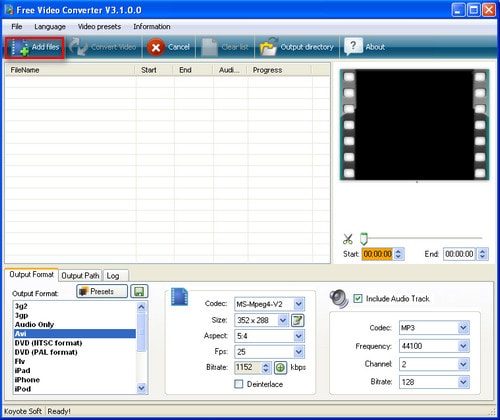500x420 pixels.
Task: Click the About question mark button
Action: coord(365,47)
